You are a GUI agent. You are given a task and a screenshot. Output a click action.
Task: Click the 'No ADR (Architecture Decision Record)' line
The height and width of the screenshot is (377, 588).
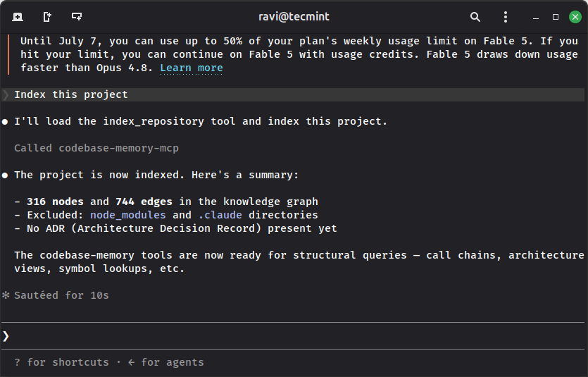coord(176,228)
